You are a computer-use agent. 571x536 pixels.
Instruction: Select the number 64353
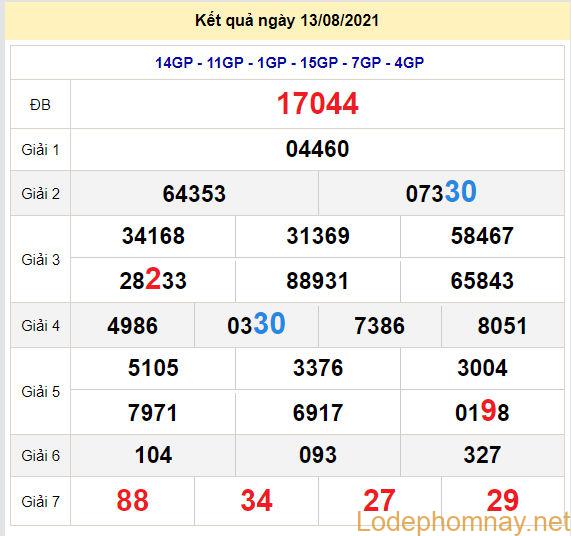194,193
